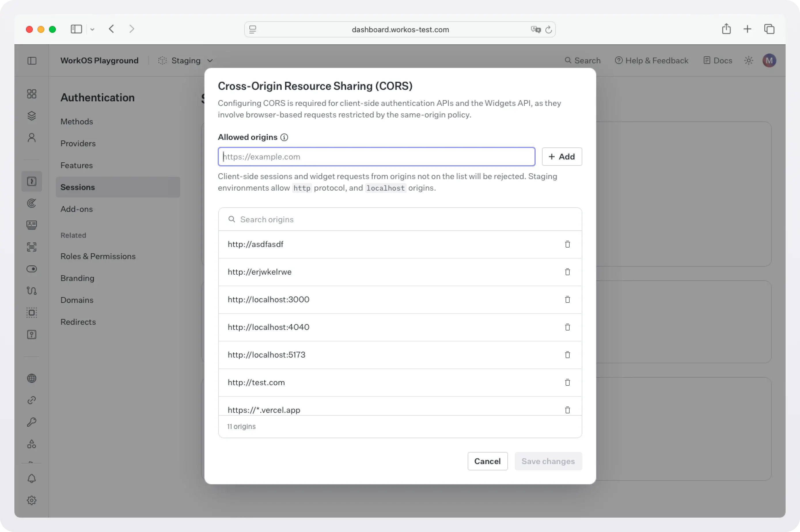Select the layers stack icon in sidebar
The height and width of the screenshot is (532, 800).
(x=32, y=116)
